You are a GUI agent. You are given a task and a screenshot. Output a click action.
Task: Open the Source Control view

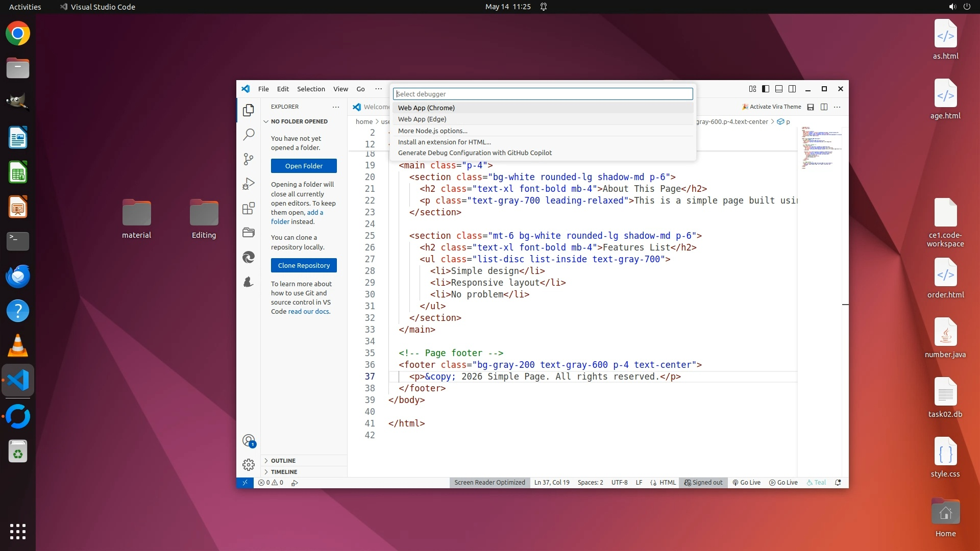point(249,159)
